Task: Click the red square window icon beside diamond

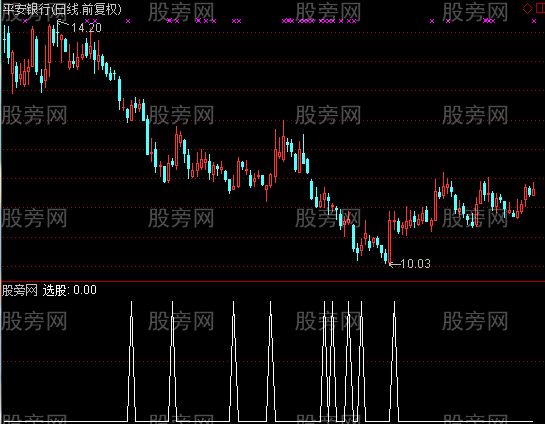Action: [x=540, y=8]
